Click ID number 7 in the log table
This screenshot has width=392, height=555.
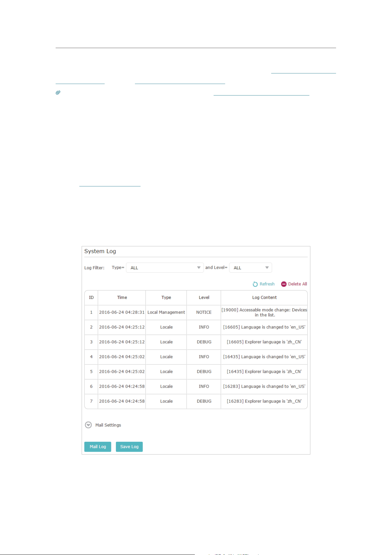click(91, 402)
